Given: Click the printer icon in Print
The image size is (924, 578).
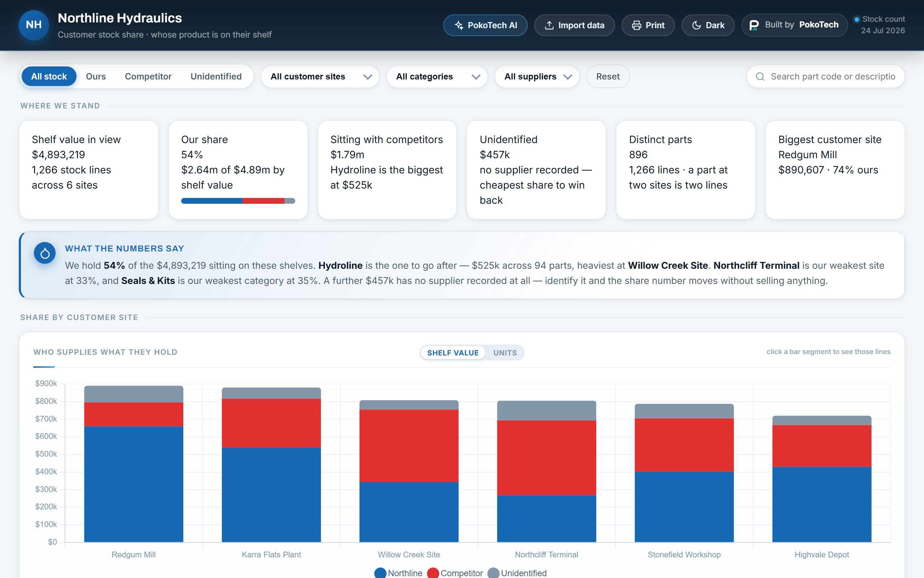Looking at the screenshot, I should [636, 25].
